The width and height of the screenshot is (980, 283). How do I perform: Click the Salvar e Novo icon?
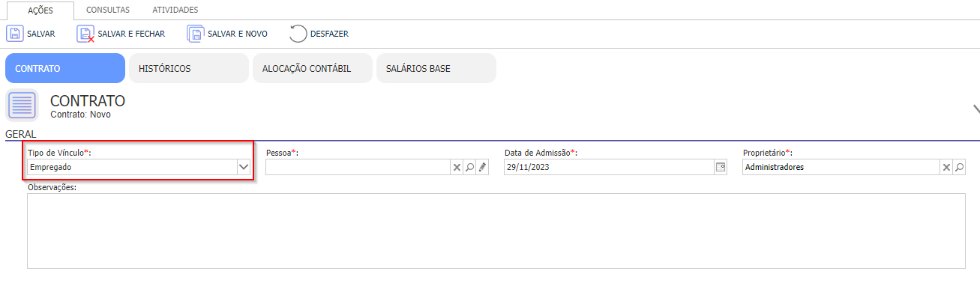click(196, 34)
